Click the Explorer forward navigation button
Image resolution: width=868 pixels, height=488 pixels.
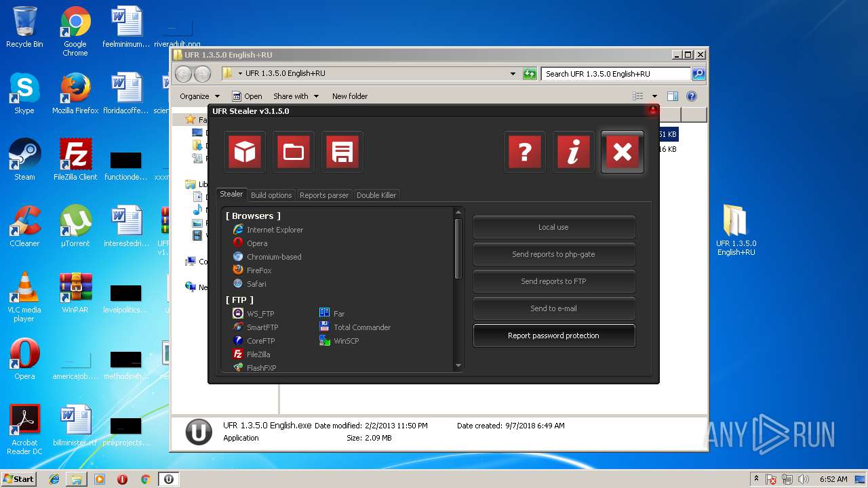202,74
